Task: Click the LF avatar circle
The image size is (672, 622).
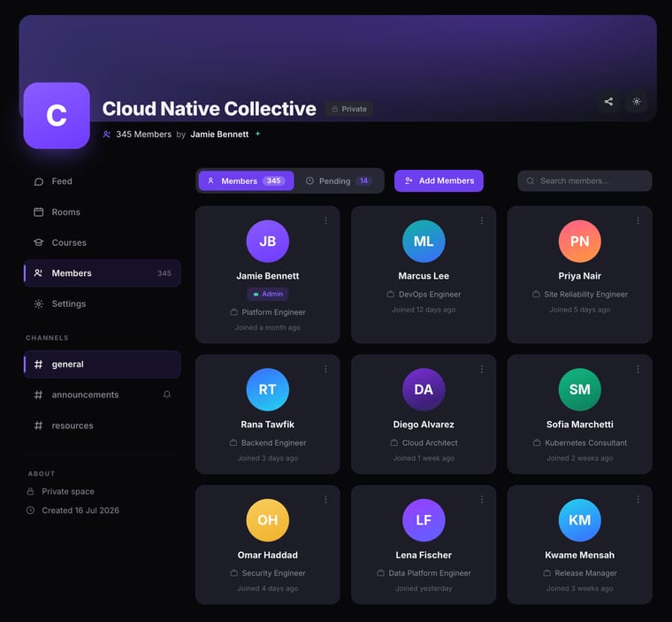Action: pos(424,520)
